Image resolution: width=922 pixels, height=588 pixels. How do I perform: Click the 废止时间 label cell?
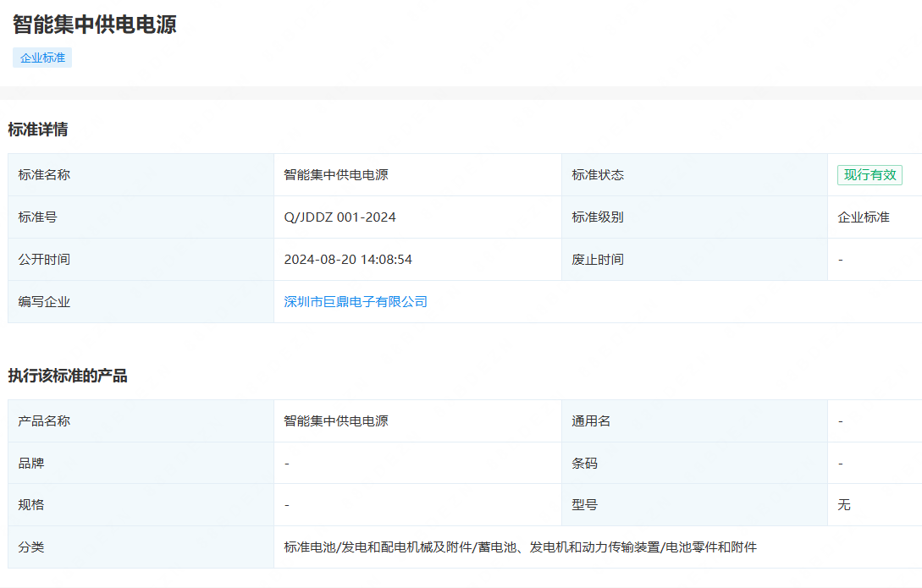tap(694, 260)
